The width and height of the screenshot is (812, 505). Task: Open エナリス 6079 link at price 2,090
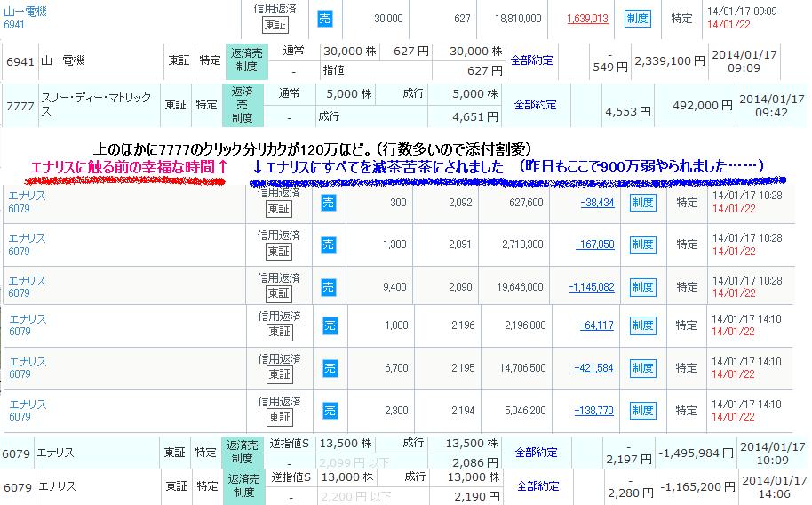27,286
